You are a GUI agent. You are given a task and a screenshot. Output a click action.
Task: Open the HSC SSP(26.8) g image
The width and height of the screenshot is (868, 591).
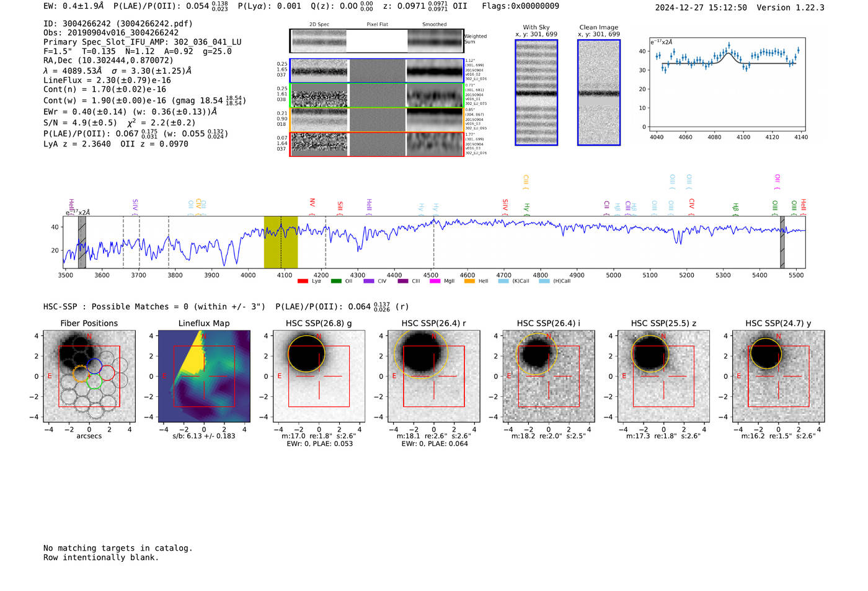click(x=319, y=376)
